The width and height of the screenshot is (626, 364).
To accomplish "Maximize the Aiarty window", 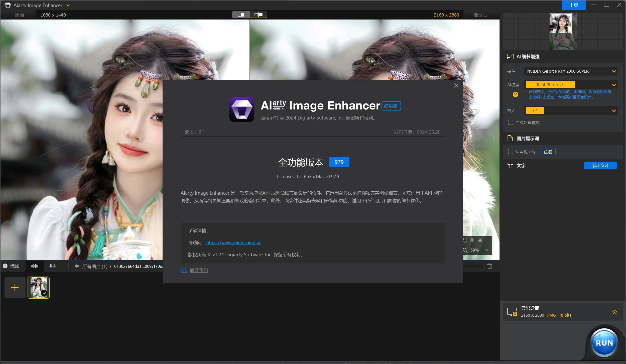I will (x=606, y=5).
